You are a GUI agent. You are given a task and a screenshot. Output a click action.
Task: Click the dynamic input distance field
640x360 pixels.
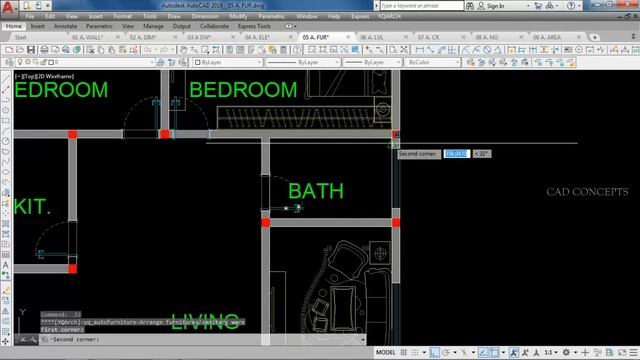(x=457, y=154)
